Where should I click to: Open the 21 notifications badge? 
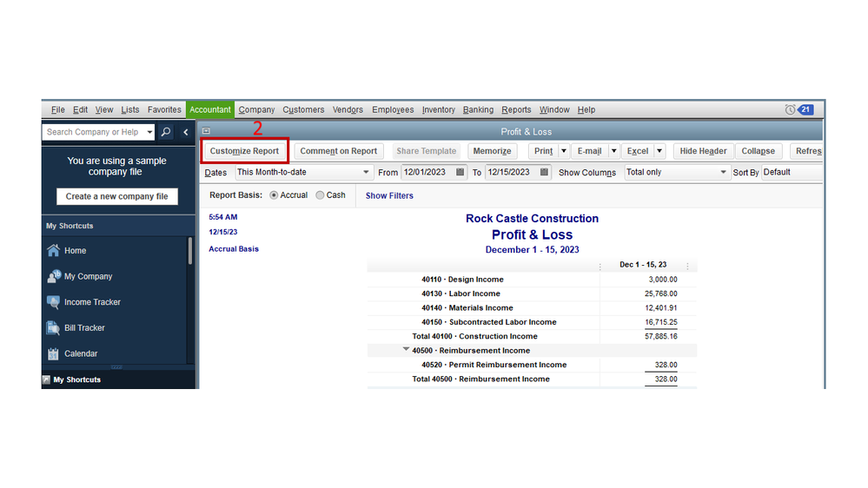pyautogui.click(x=805, y=109)
